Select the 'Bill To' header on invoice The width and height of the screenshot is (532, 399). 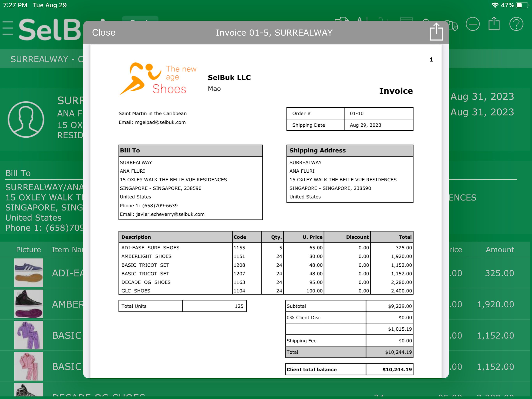coord(190,150)
